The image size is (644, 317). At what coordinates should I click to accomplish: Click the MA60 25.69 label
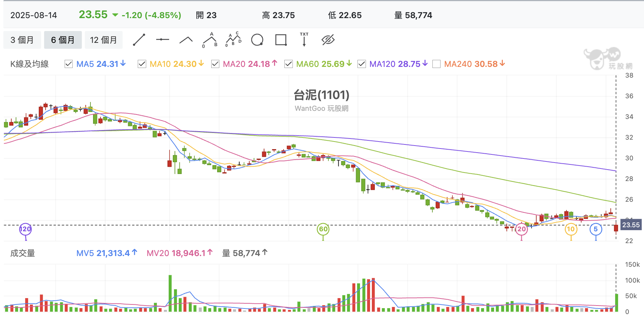(324, 64)
